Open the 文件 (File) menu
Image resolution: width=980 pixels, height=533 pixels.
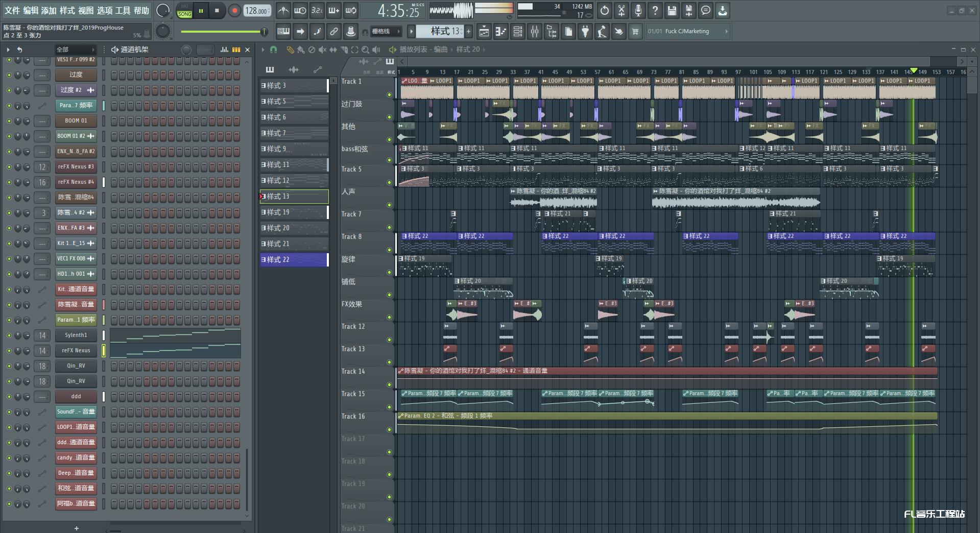(x=12, y=10)
